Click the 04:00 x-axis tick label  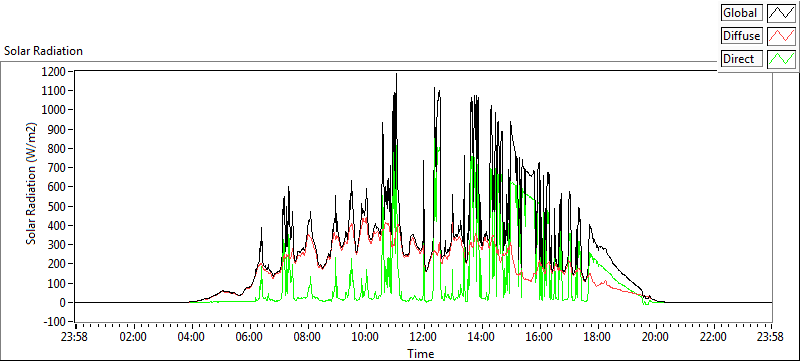point(192,337)
